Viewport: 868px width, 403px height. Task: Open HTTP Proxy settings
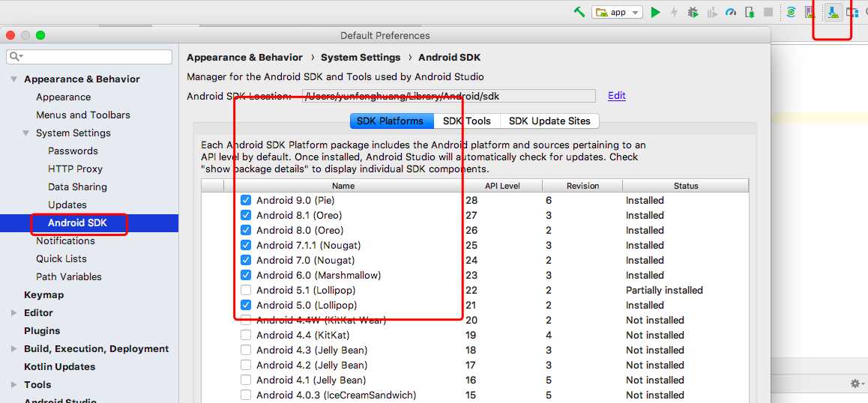pos(75,169)
